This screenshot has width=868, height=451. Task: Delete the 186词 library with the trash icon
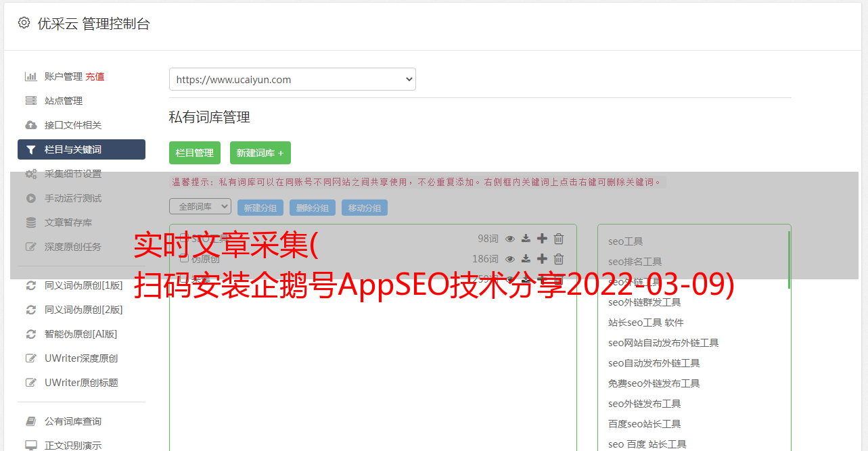pos(559,259)
